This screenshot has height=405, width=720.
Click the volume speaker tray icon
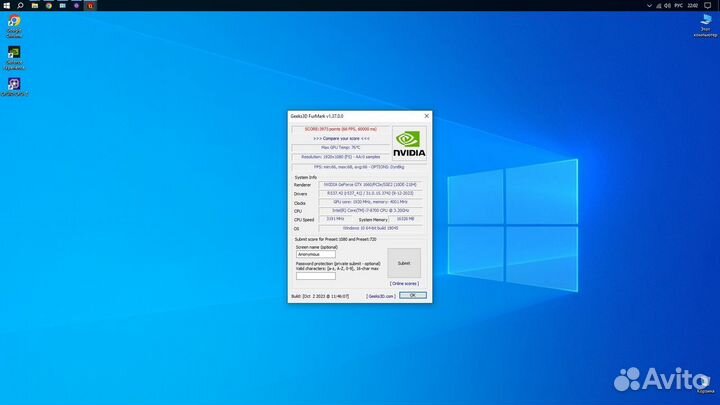point(667,6)
